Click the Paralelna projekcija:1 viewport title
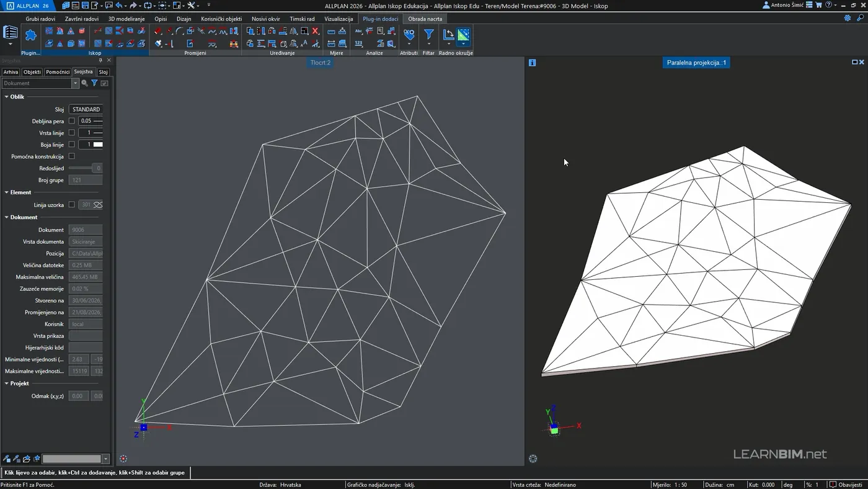 [696, 63]
